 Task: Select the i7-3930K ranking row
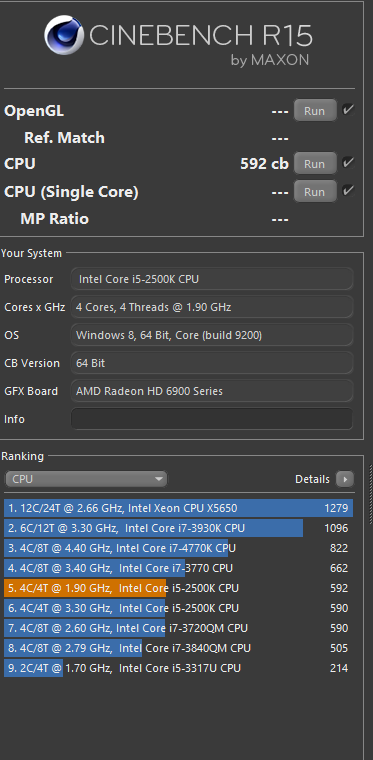[x=178, y=528]
